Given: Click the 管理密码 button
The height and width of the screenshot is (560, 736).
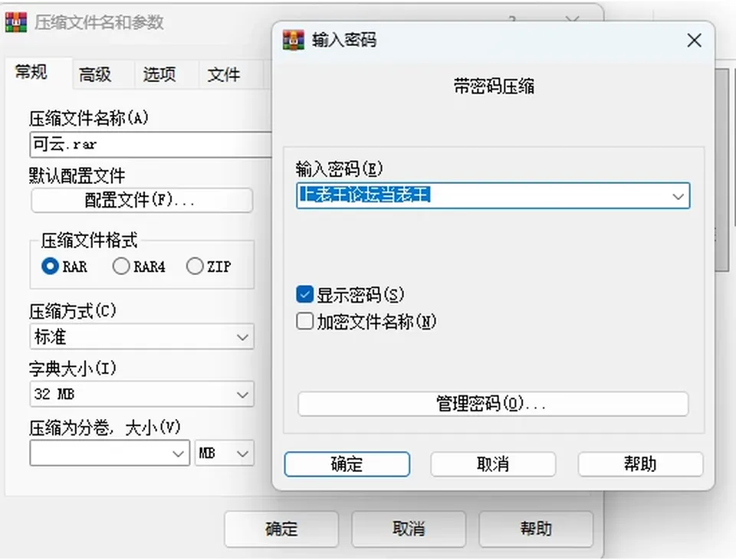Looking at the screenshot, I should [x=493, y=404].
